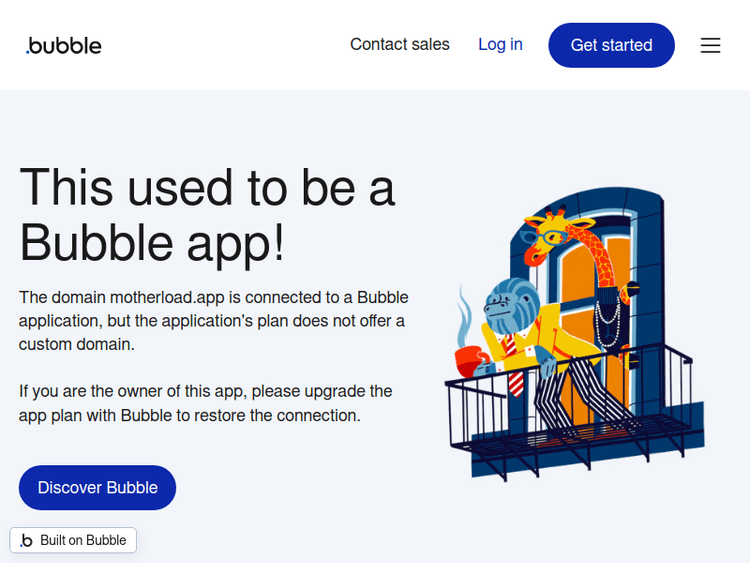Click the 'This used to be a' heading line
Image resolution: width=750 pixels, height=563 pixels.
[x=207, y=187]
